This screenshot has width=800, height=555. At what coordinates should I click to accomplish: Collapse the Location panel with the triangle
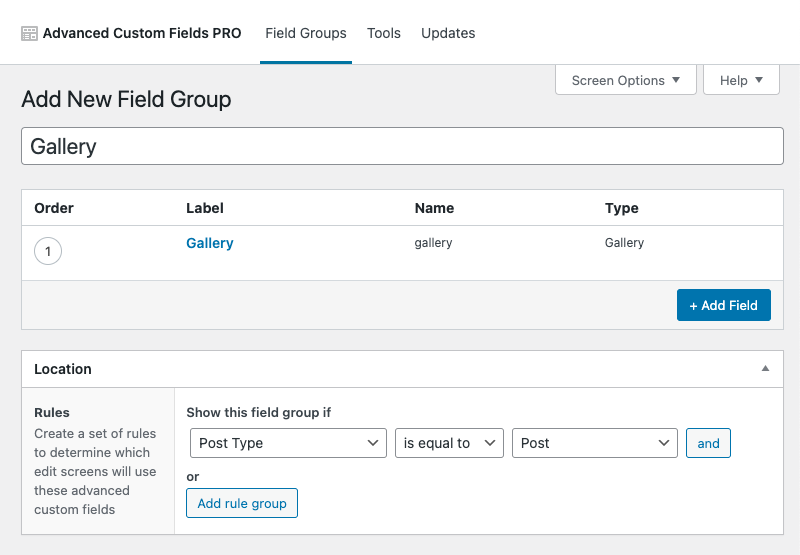(x=765, y=369)
